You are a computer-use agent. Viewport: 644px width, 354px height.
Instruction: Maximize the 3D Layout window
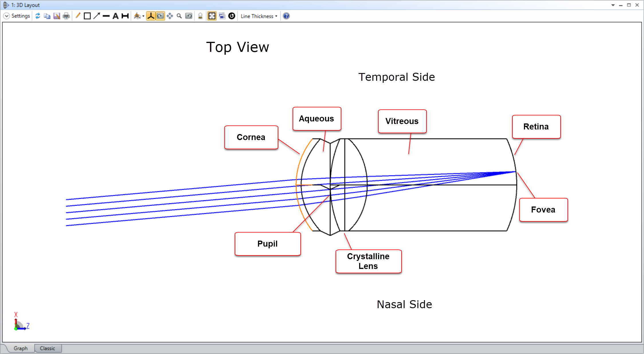(629, 5)
